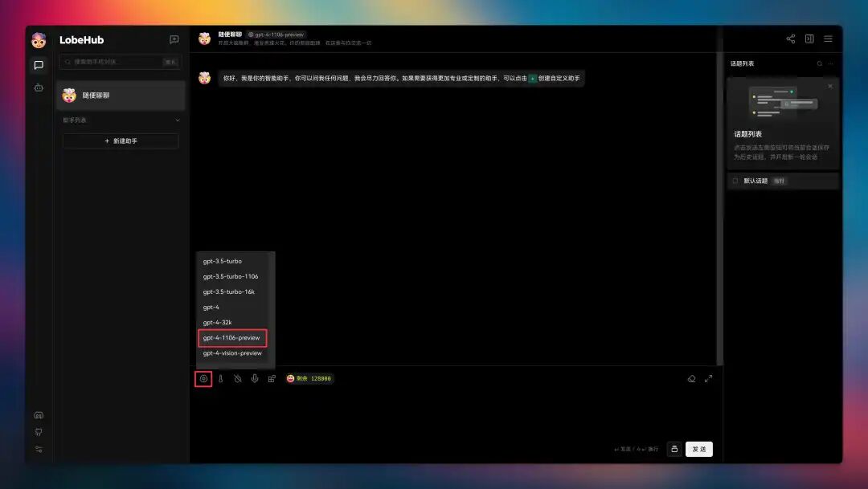This screenshot has height=489, width=868.
Task: Click the remaining tokens 128000 badge
Action: (309, 378)
